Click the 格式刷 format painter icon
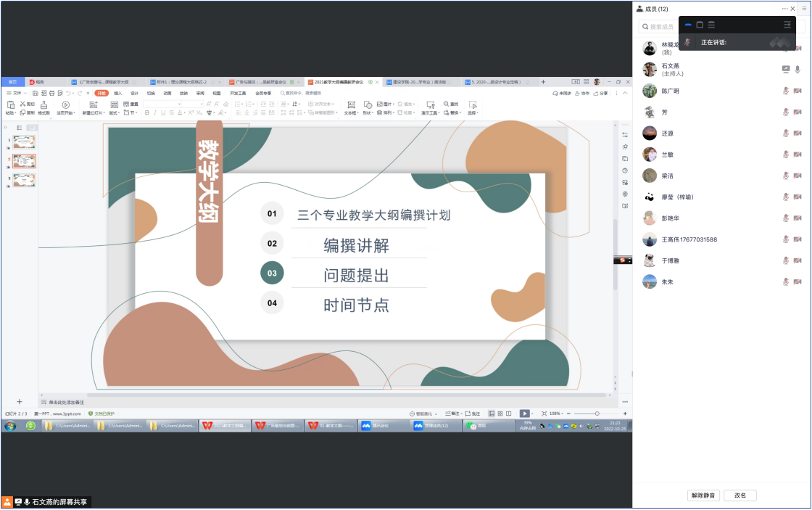The width and height of the screenshot is (812, 510). (x=43, y=105)
